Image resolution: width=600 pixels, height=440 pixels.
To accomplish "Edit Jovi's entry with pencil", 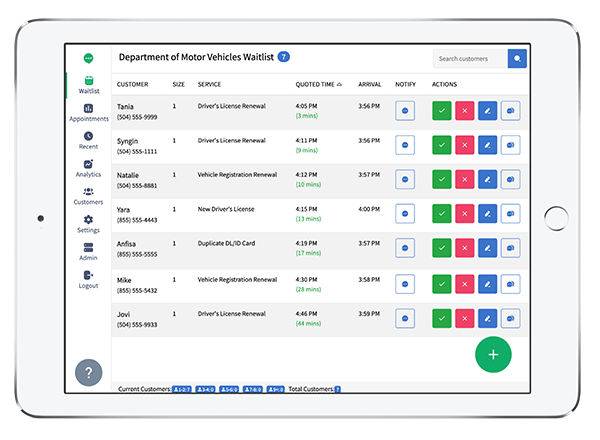I will [x=488, y=318].
